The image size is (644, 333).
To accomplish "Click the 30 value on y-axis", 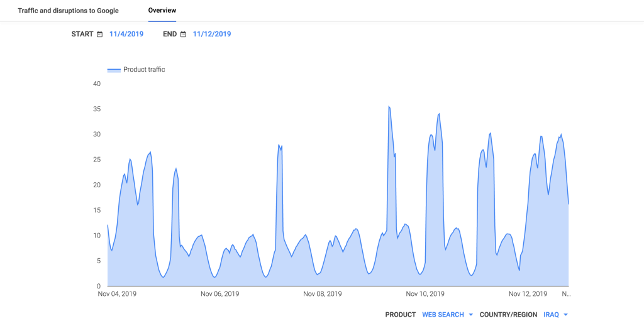I will click(97, 134).
